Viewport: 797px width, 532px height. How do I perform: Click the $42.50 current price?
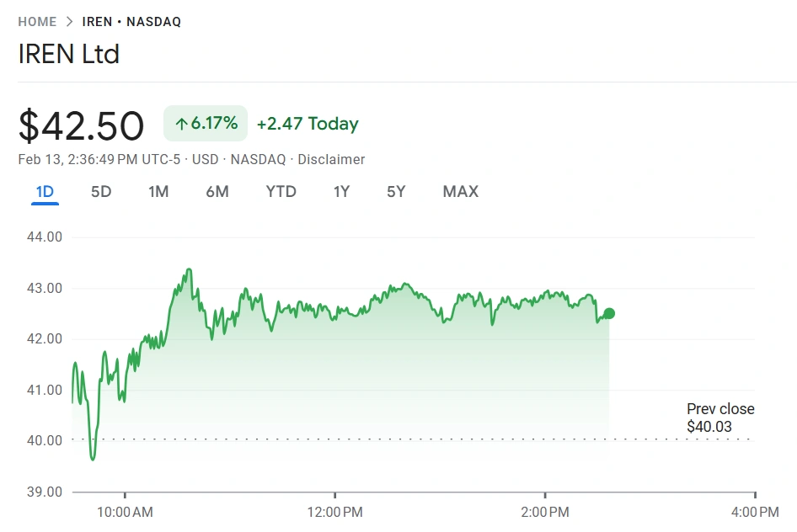82,125
